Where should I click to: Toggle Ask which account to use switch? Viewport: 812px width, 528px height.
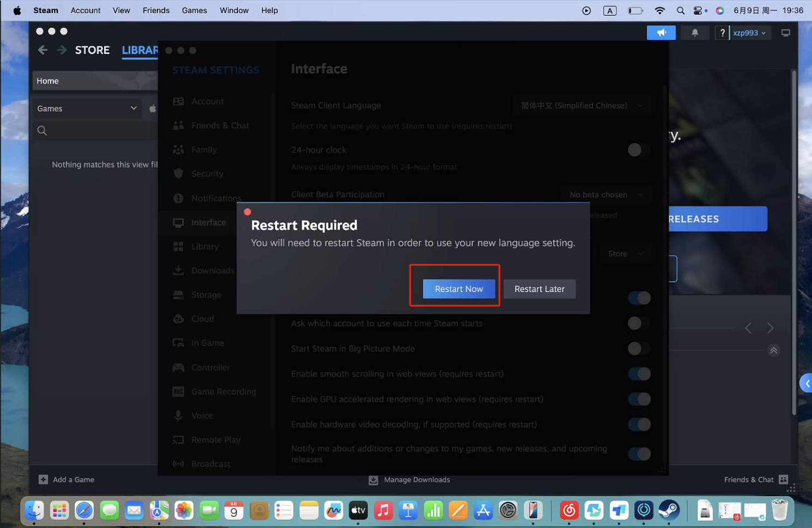coord(639,323)
